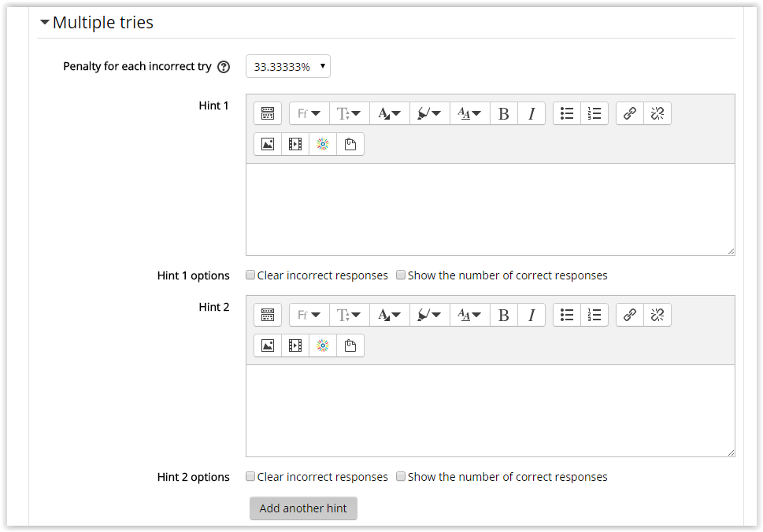
Task: Open the Hint 2 font family dropdown
Action: (x=309, y=315)
